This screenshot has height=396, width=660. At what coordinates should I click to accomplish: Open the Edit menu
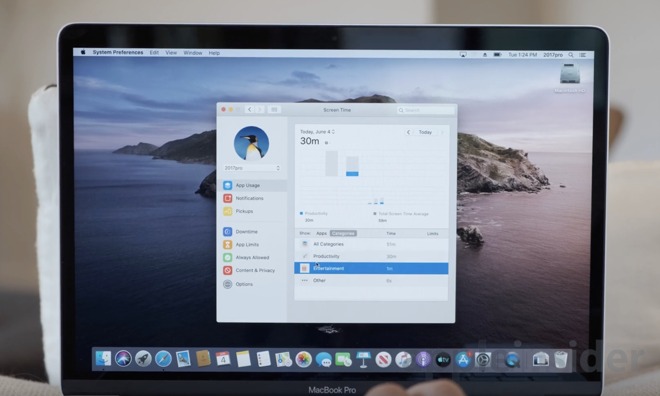click(x=154, y=53)
